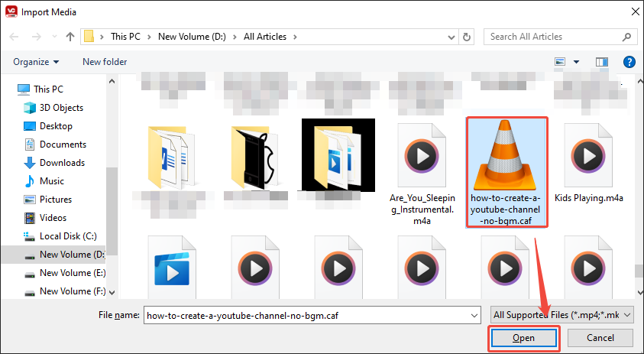Expand chevron after All Articles breadcrumb
This screenshot has height=354, width=644.
tap(295, 37)
